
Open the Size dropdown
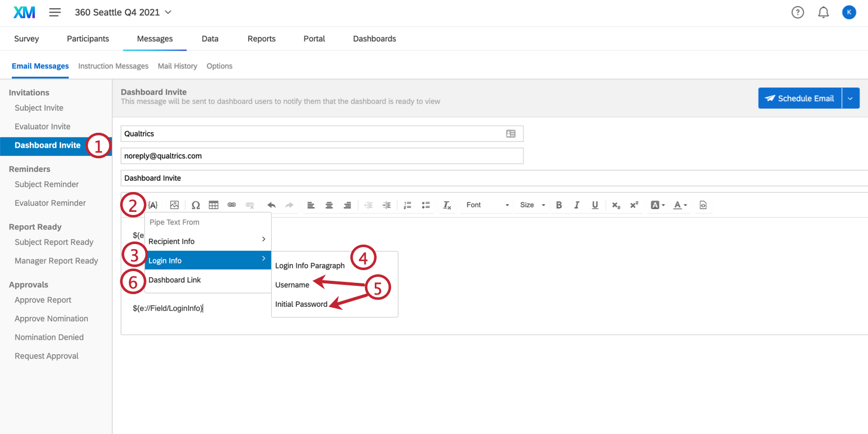click(533, 205)
